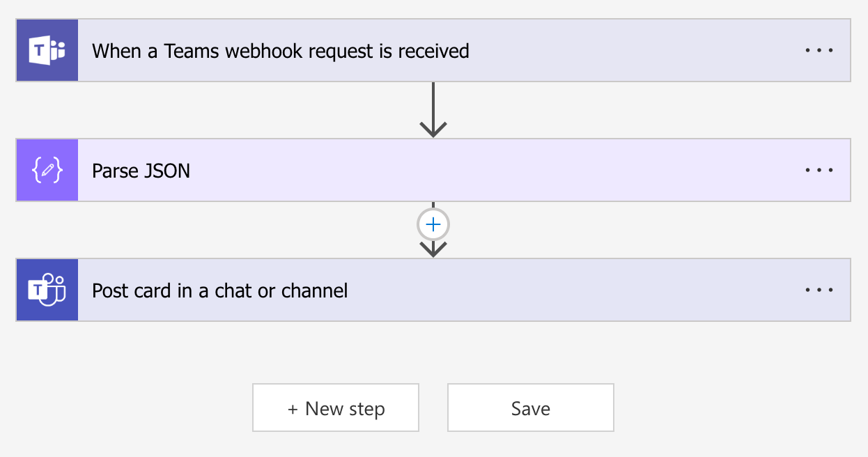Insert a new action between the steps

point(433,224)
